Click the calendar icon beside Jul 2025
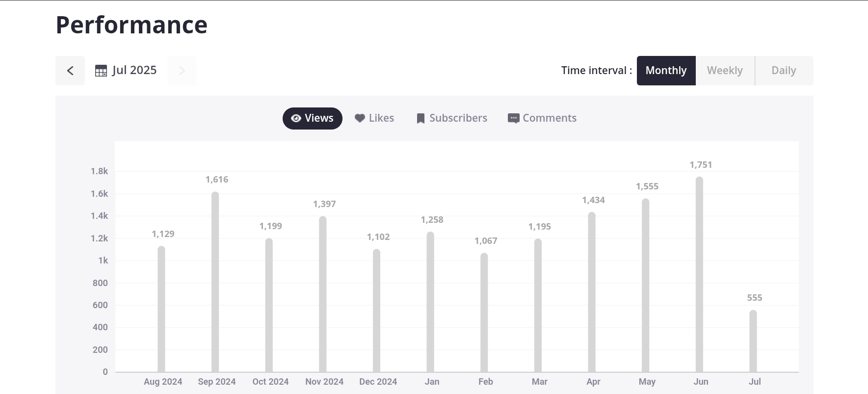Image resolution: width=868 pixels, height=394 pixels. (101, 71)
